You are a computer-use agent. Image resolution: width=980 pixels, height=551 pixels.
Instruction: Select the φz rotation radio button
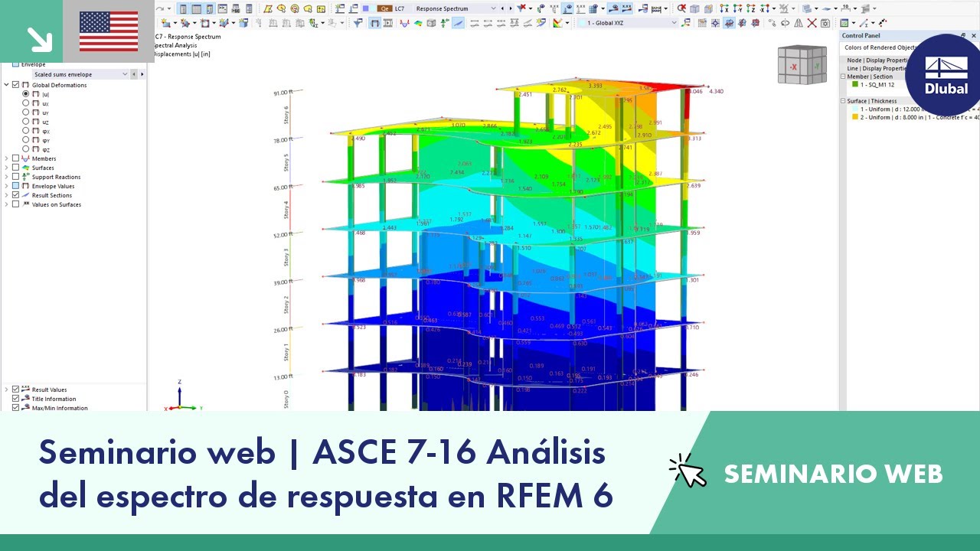pos(26,148)
